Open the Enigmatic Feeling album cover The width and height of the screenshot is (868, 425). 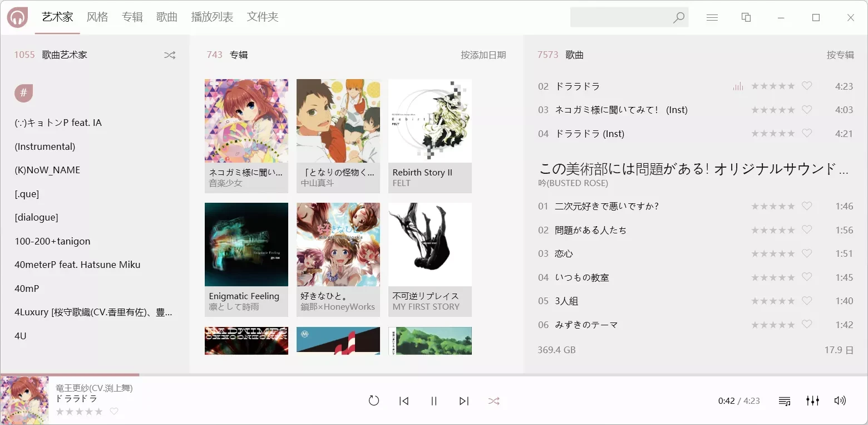tap(246, 245)
